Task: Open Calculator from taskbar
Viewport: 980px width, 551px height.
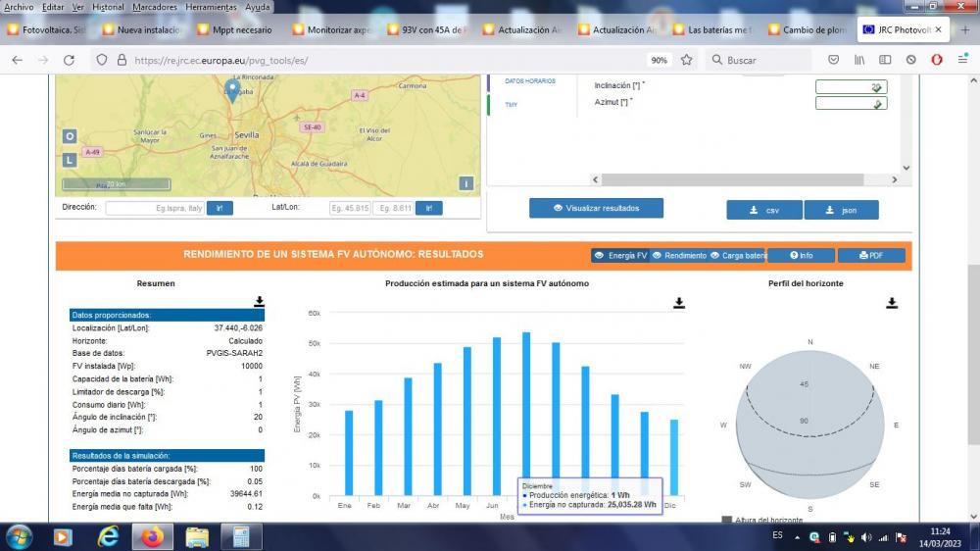Action: 241,537
